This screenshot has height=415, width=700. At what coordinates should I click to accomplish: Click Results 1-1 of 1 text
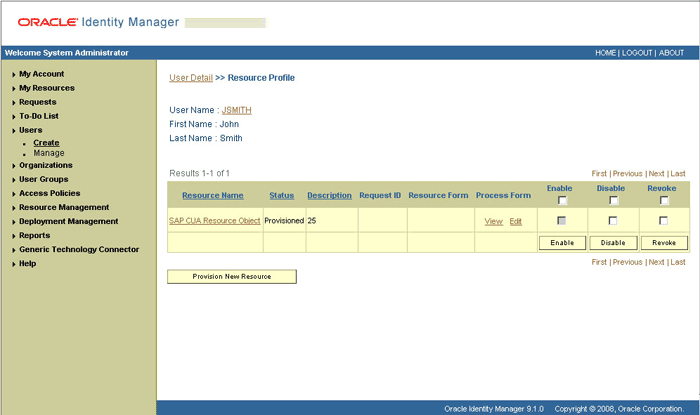(199, 173)
